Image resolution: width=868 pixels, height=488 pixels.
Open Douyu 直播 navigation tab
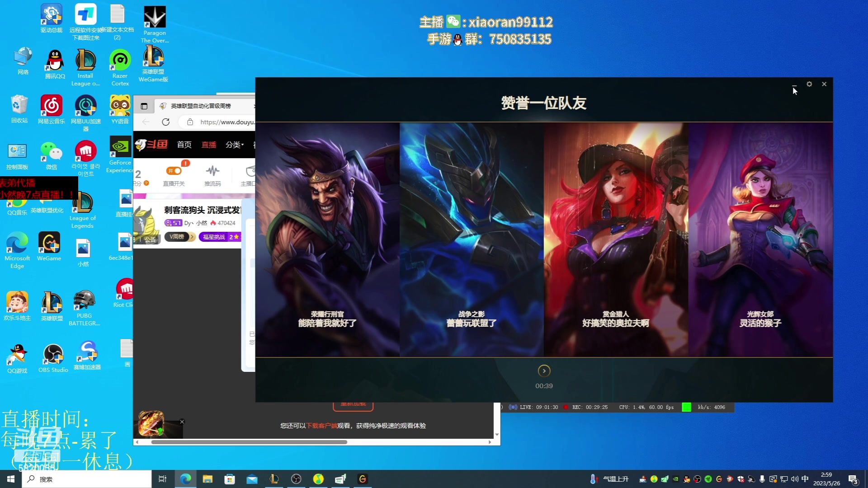(x=208, y=145)
